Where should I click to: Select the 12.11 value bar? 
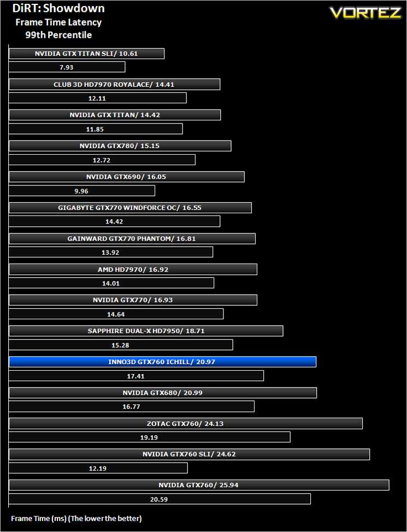98,98
